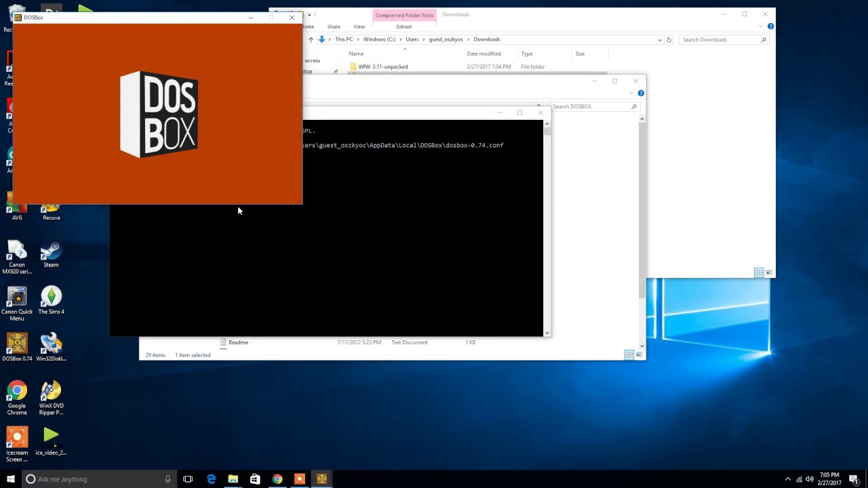Sort by the Date modified column
This screenshot has height=488, width=868.
click(x=491, y=54)
